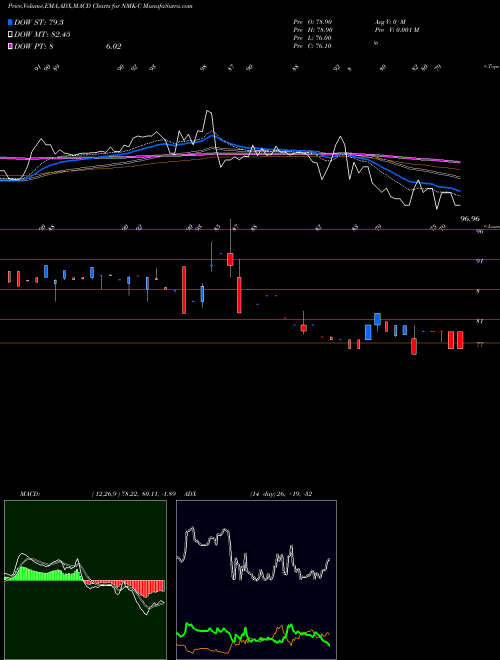Click the MACD parameters '(12,26,9) 78.22, 80.11, -1.89'
Screen dimensions: 500x660
tap(133, 494)
